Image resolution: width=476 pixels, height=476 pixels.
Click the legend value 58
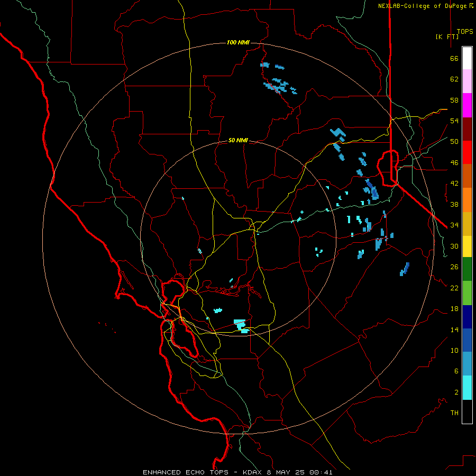(454, 100)
